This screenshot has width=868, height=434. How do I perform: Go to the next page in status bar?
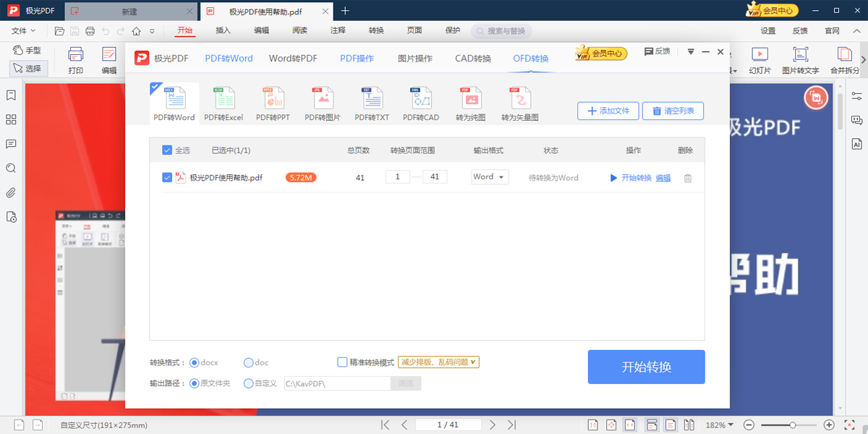[x=493, y=425]
